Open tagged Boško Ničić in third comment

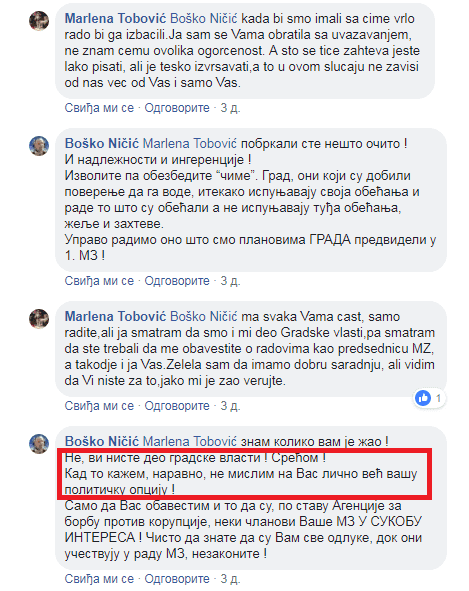pyautogui.click(x=204, y=317)
